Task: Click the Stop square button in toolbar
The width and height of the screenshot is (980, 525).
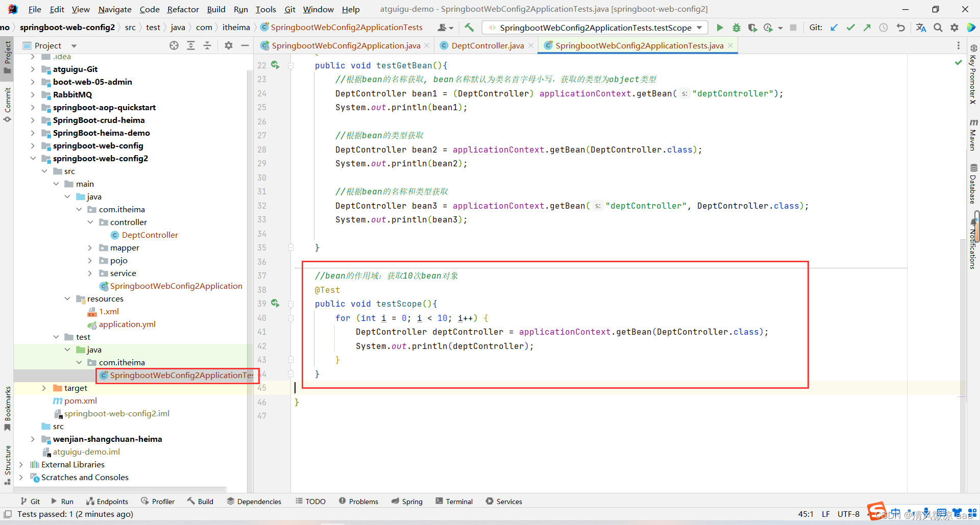Action: [793, 28]
